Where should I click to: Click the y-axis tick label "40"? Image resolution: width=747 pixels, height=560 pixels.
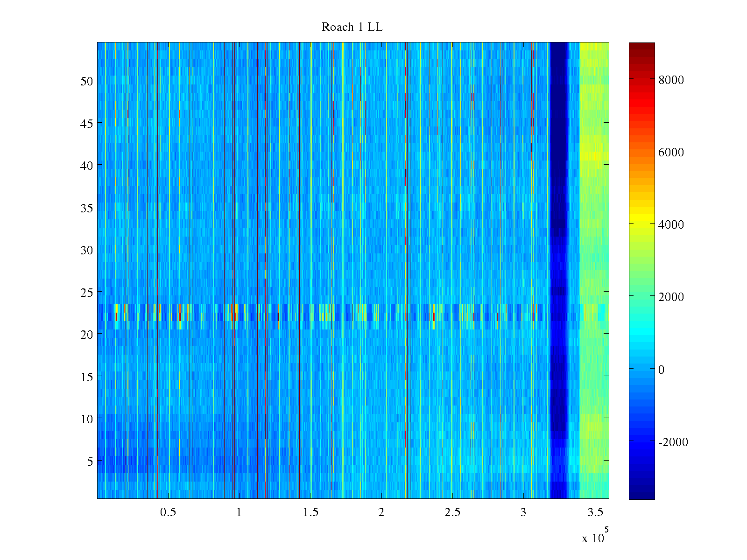(87, 165)
